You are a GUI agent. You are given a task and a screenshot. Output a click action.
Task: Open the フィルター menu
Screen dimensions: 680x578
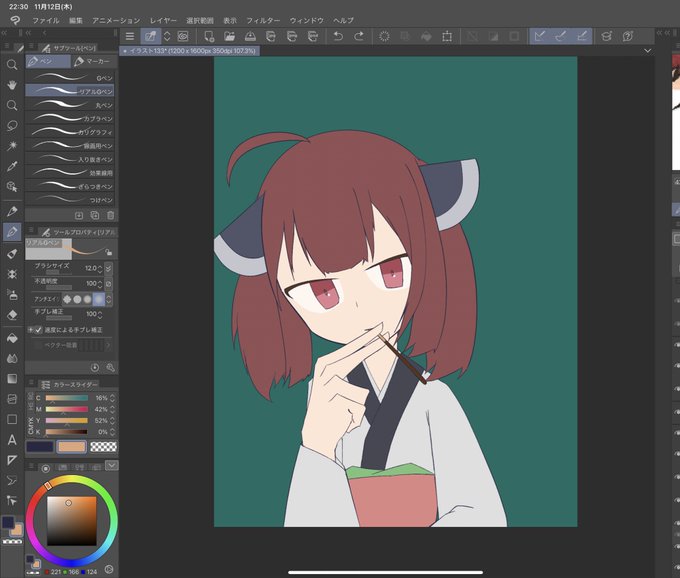pos(263,20)
